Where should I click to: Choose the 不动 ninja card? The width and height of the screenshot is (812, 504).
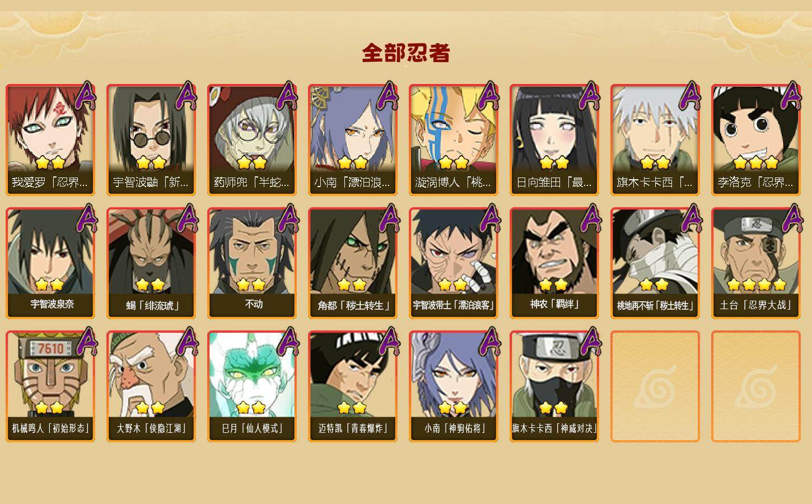pos(252,263)
